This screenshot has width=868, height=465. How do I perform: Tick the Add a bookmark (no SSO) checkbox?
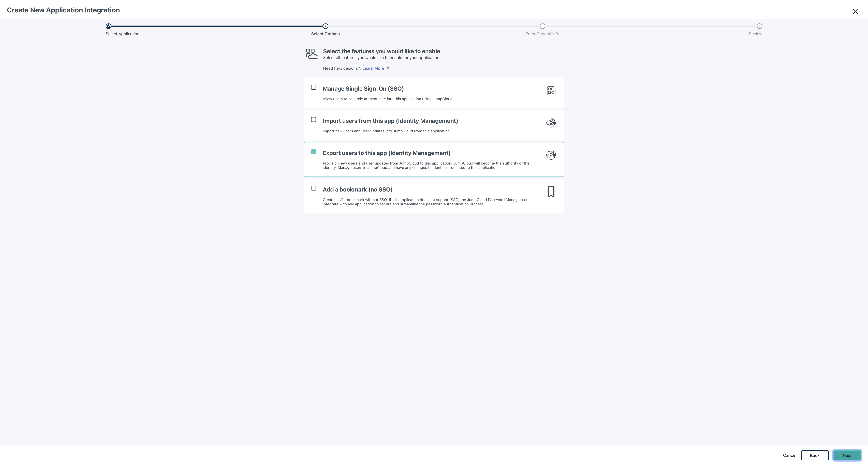click(x=313, y=188)
